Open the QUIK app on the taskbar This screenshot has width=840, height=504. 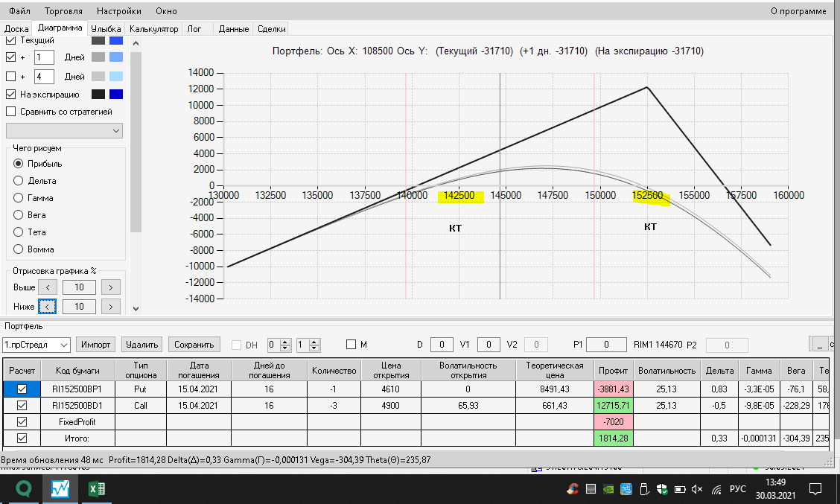click(23, 488)
